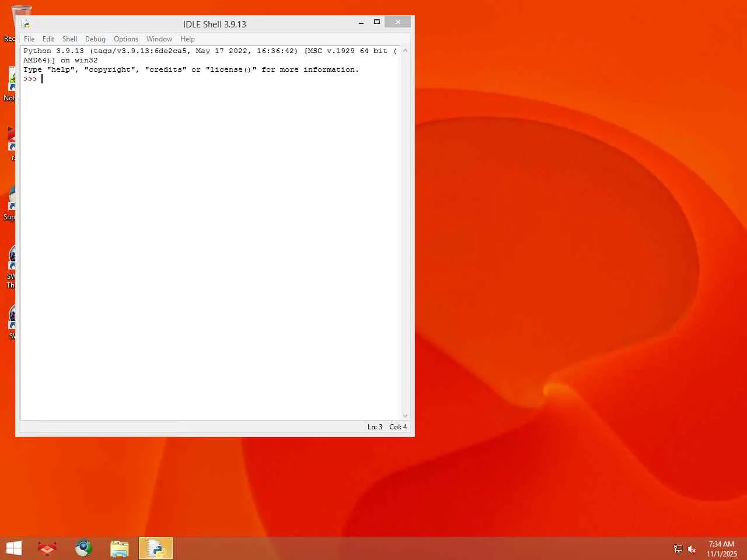Viewport: 747px width, 560px height.
Task: Click the 'Ln: 3' status bar entry
Action: [375, 427]
